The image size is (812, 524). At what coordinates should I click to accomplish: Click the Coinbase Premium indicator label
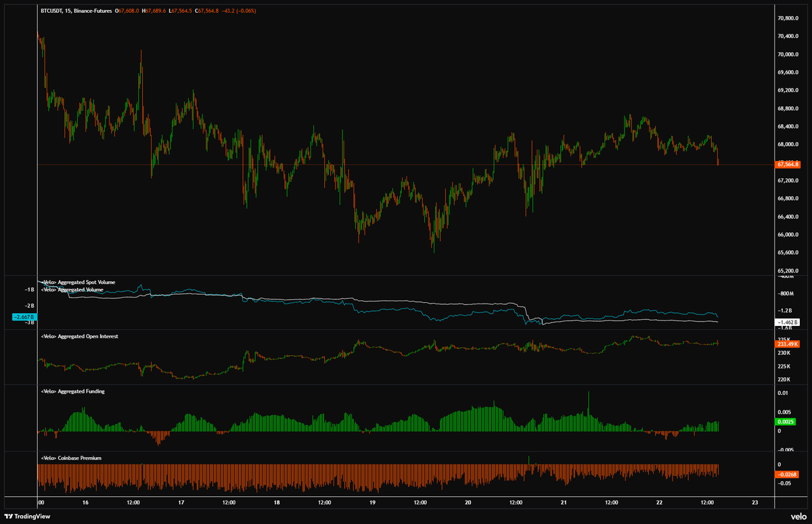[71, 458]
